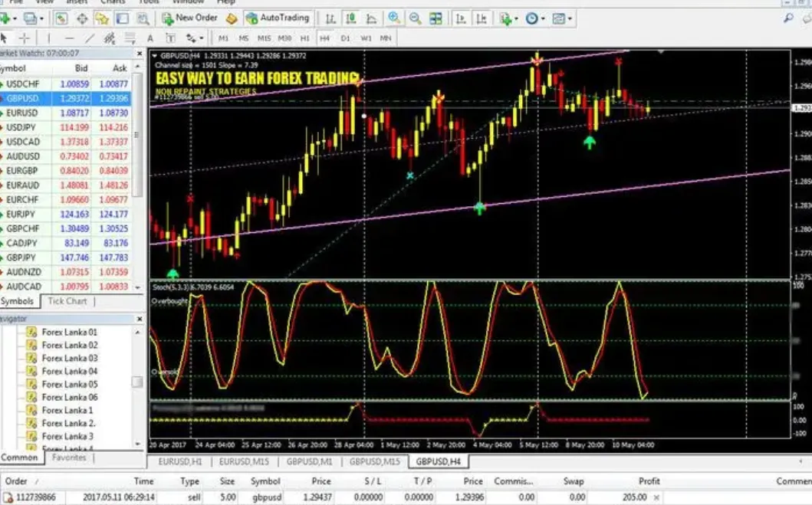Image resolution: width=812 pixels, height=505 pixels.
Task: Switch to the EURUSD,H1 chart tab
Action: tap(179, 461)
